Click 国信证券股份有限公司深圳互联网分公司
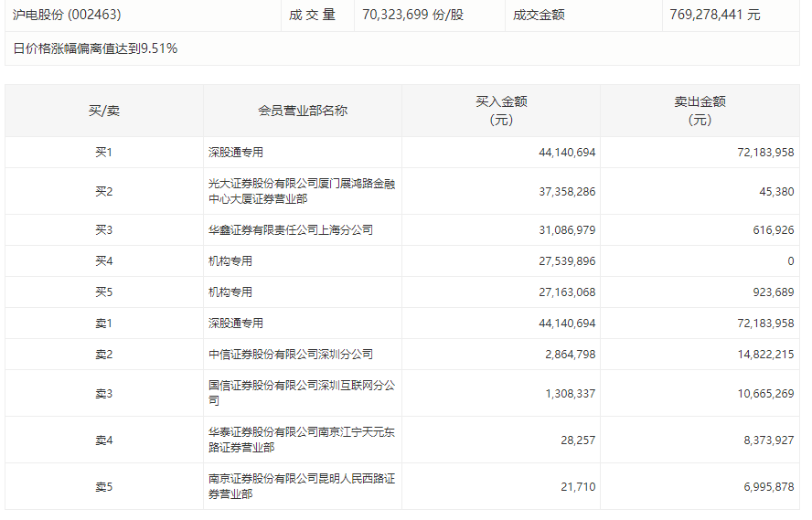The image size is (812, 520). tap(302, 393)
